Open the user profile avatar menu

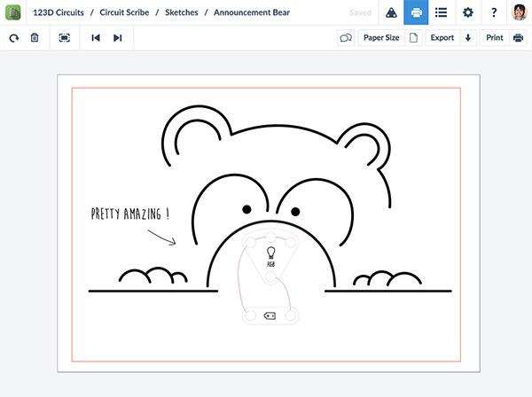point(519,12)
